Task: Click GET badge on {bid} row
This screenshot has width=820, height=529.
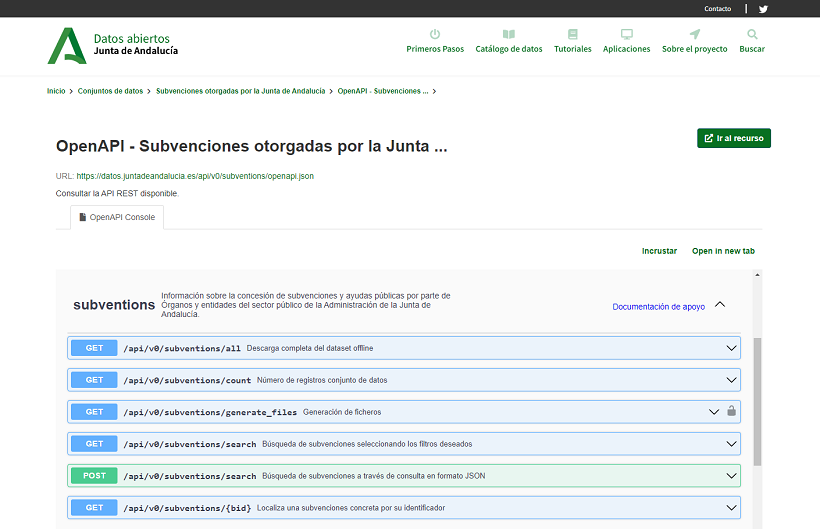Action: pos(94,508)
